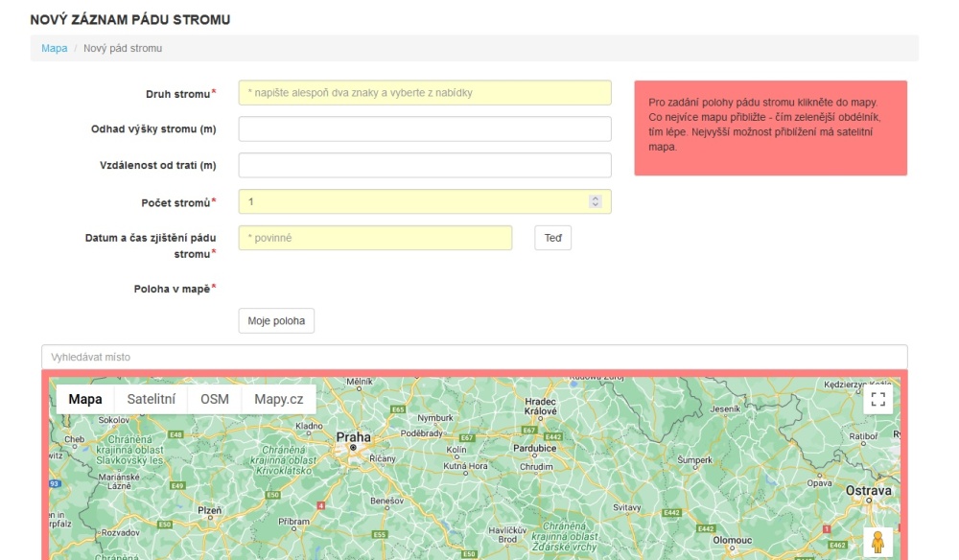The width and height of the screenshot is (959, 560).
Task: Click the Ostrava label on the map
Action: [x=868, y=490]
